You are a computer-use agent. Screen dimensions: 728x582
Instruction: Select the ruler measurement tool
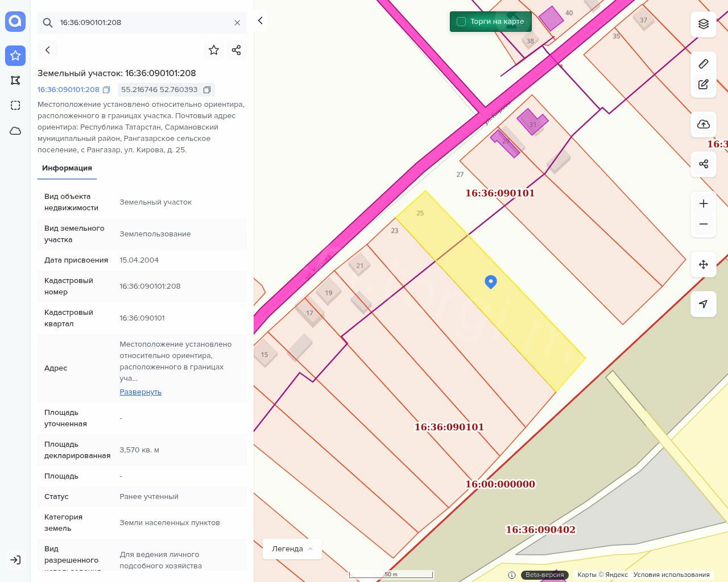tap(704, 64)
